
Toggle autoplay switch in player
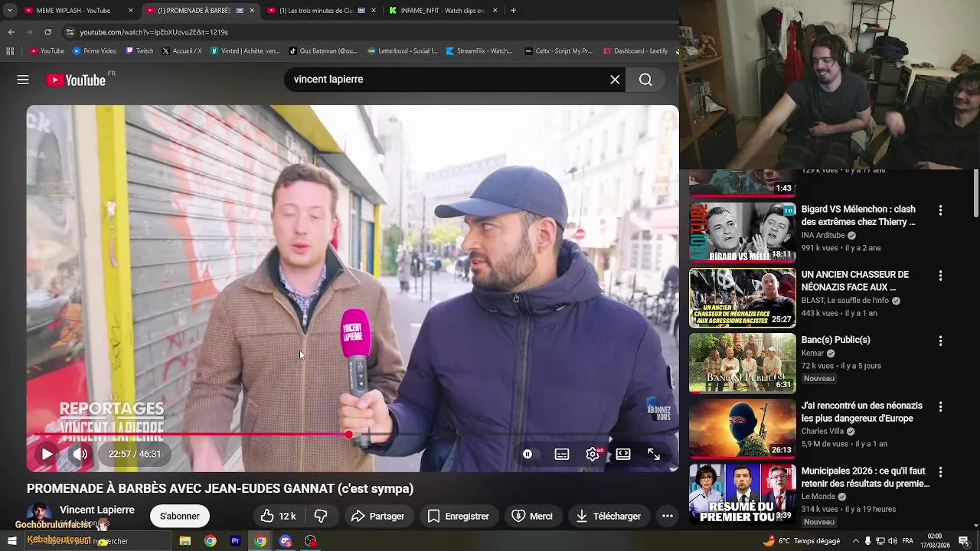point(528,454)
